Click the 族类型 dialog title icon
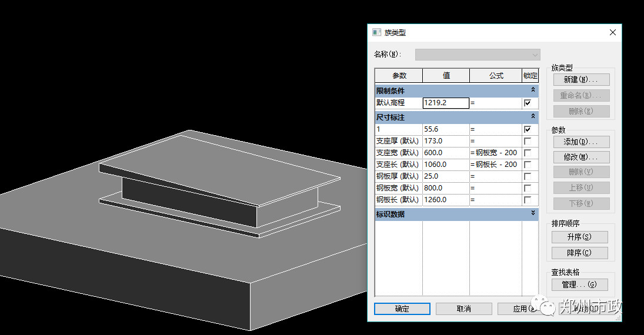This screenshot has height=335, width=644. tap(376, 32)
